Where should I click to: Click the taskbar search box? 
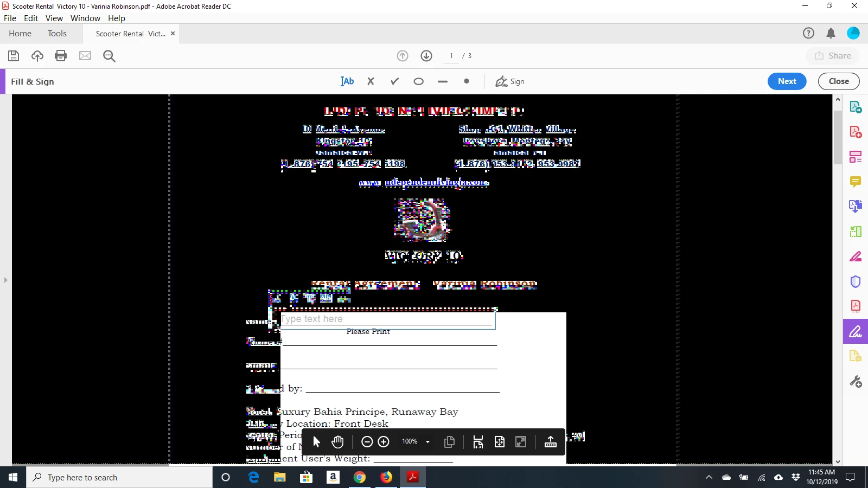point(119,477)
